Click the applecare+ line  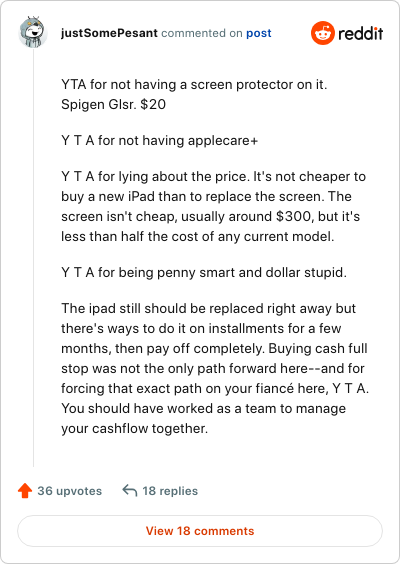click(x=159, y=141)
